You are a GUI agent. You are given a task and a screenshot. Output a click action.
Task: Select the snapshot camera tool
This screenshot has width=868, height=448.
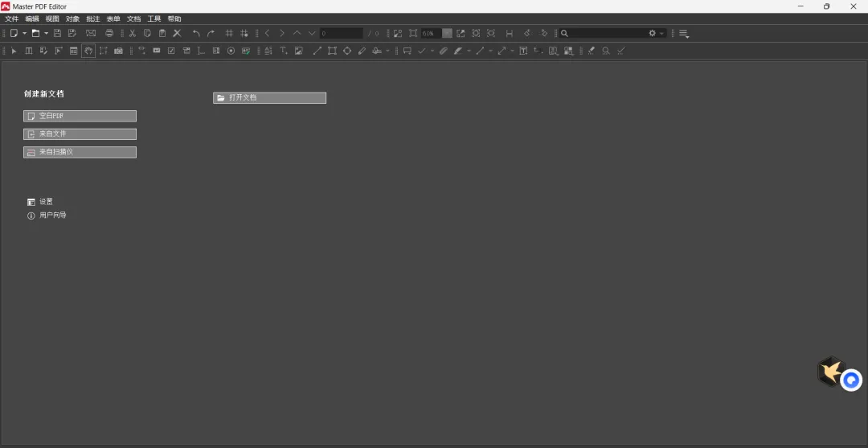pyautogui.click(x=118, y=51)
